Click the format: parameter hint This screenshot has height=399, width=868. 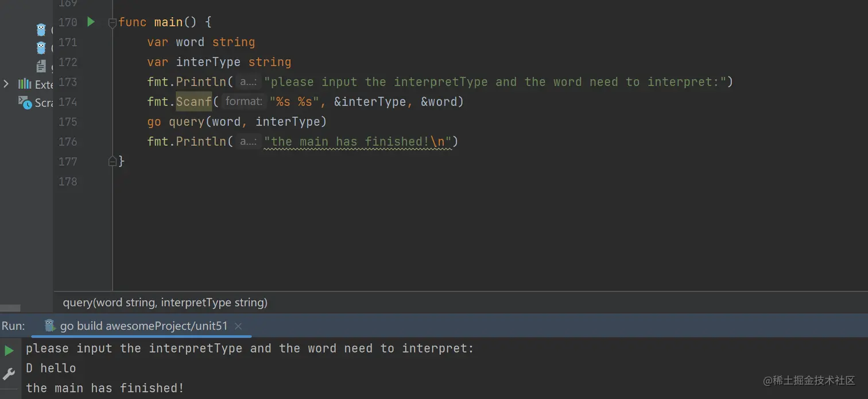click(244, 102)
